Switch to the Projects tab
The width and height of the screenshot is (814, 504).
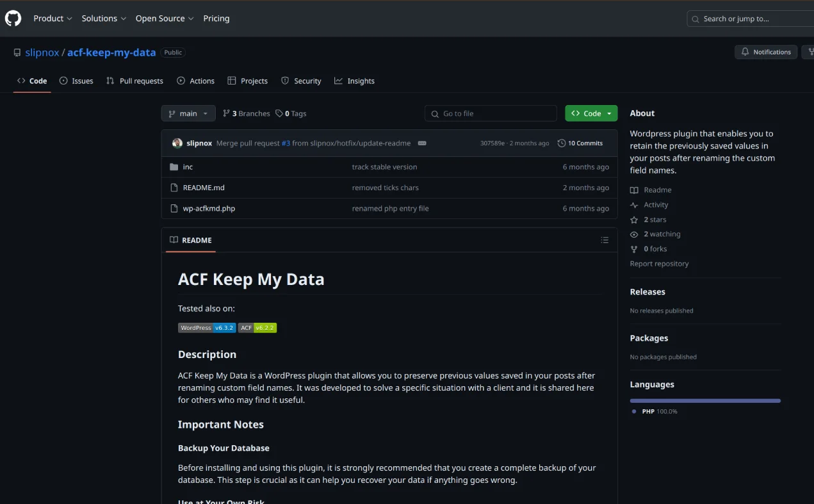pos(247,81)
